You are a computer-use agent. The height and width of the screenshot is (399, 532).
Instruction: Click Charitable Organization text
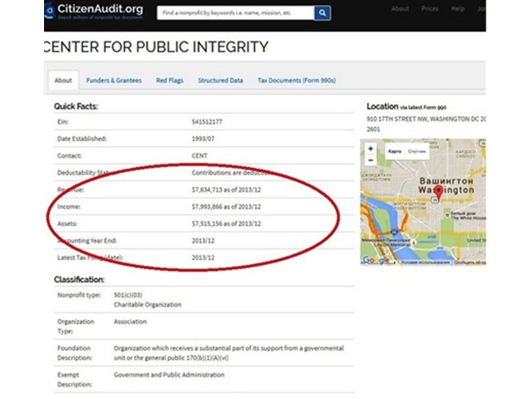[148, 305]
